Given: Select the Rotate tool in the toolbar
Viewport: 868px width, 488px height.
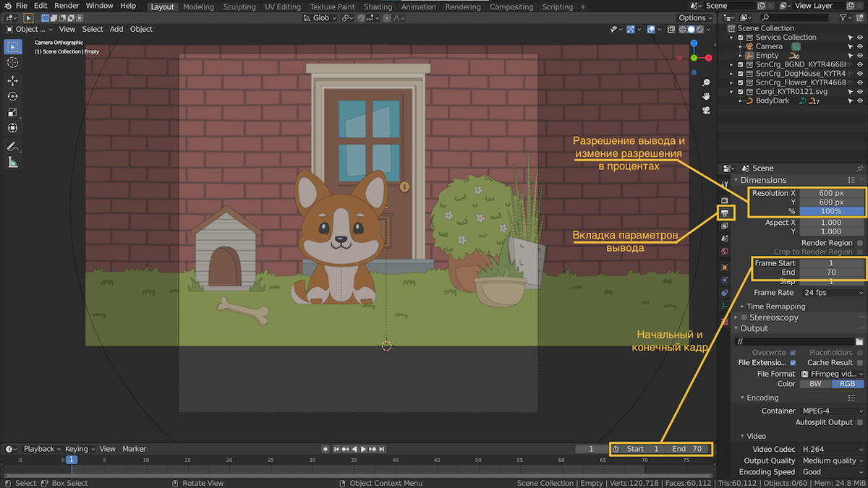Looking at the screenshot, I should 12,97.
